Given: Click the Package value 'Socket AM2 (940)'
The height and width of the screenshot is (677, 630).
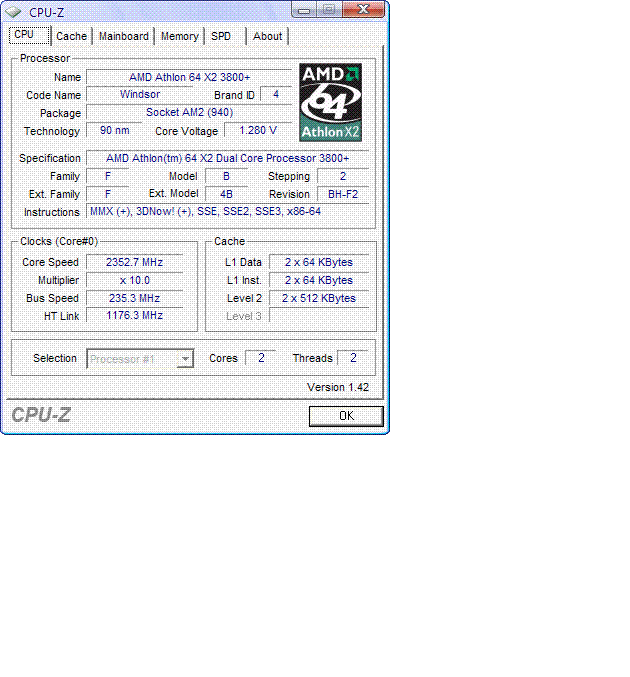Looking at the screenshot, I should (x=189, y=113).
